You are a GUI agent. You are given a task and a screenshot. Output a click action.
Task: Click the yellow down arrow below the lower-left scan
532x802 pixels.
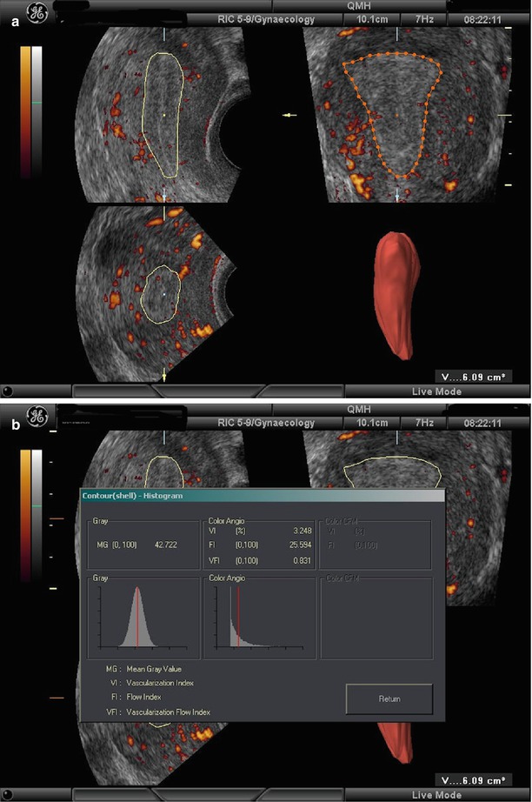163,376
